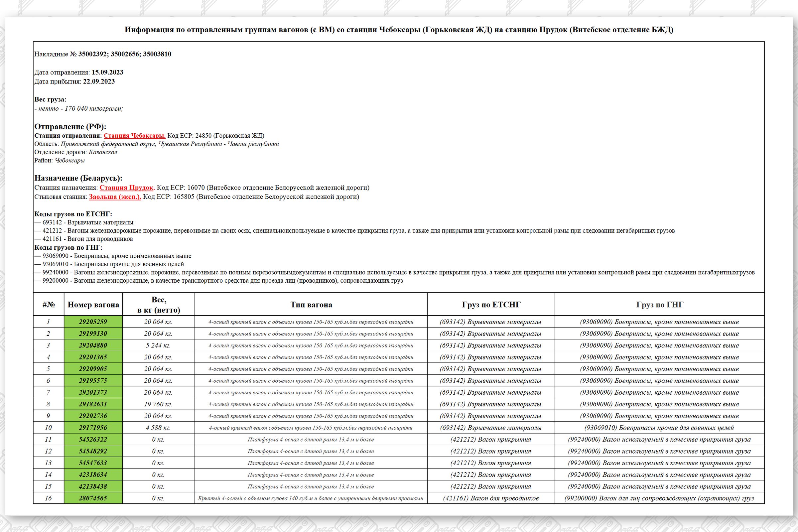Click the Номер вагона column header
798x532 pixels.
click(93, 305)
